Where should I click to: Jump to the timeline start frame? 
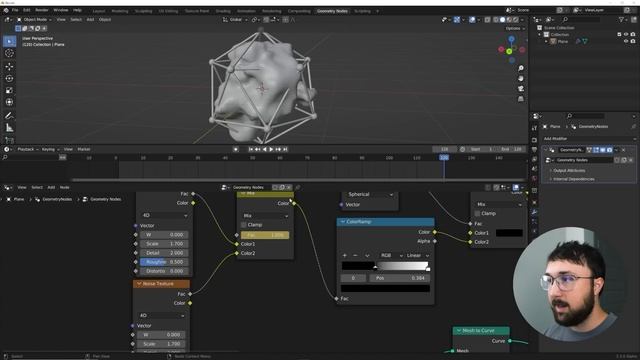(x=251, y=149)
